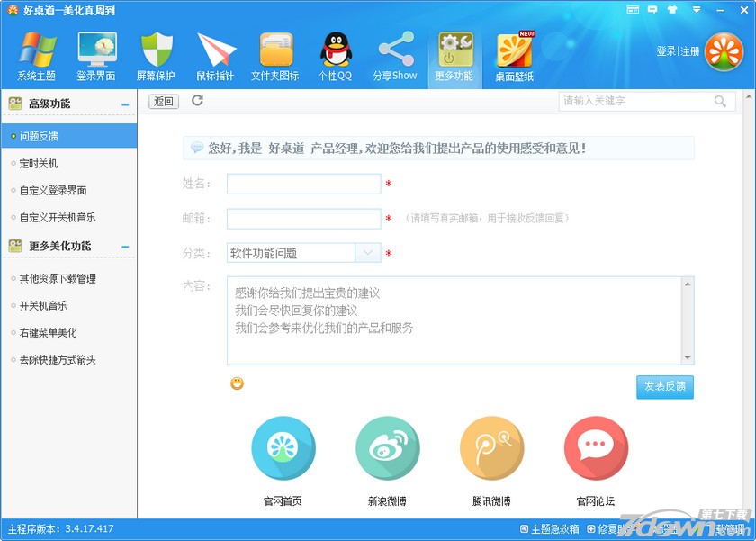
Task: Click the 登录|注册 link
Action: (678, 51)
